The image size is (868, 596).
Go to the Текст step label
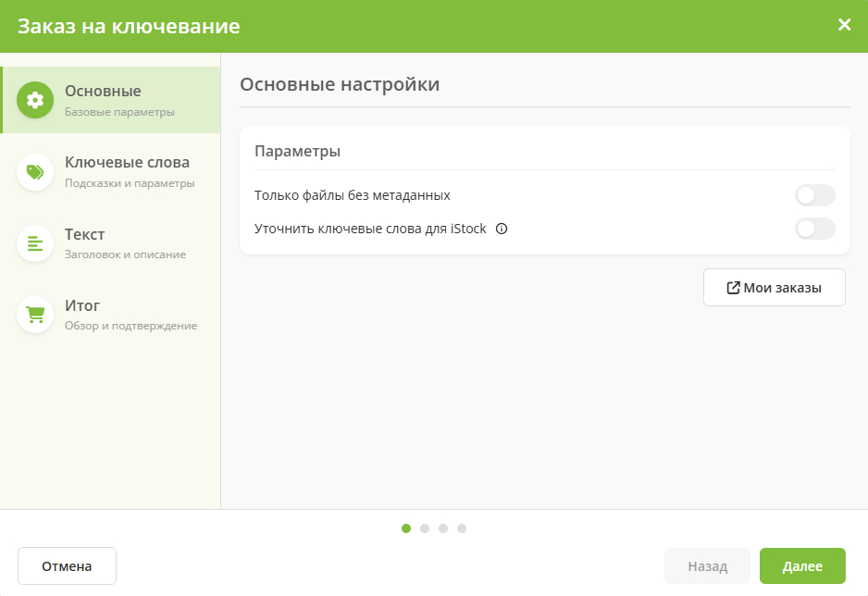tap(84, 234)
